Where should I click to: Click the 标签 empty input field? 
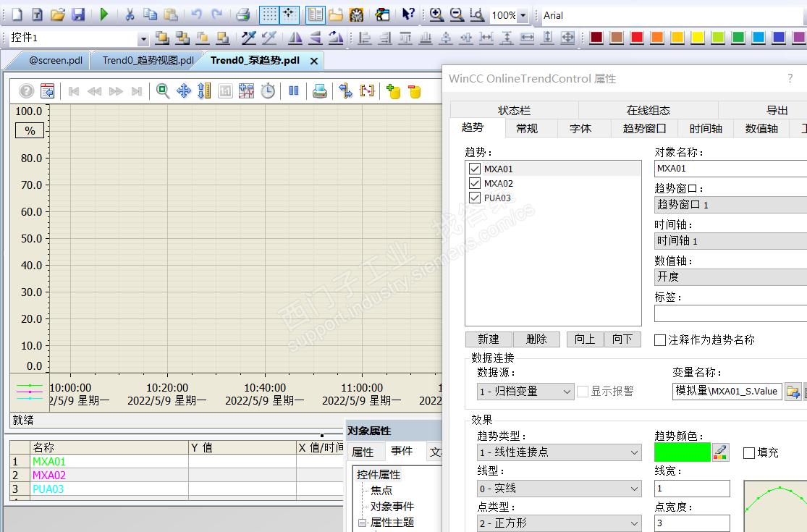tap(731, 313)
